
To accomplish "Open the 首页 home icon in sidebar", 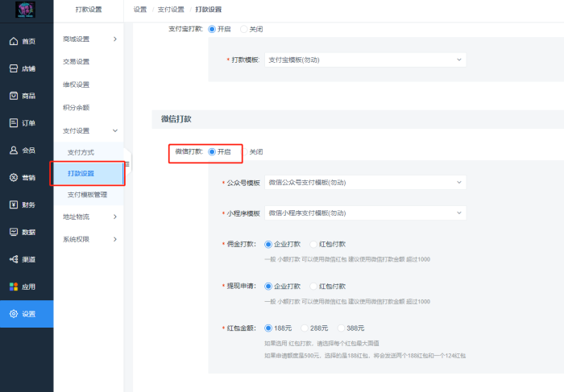I will pyautogui.click(x=14, y=41).
